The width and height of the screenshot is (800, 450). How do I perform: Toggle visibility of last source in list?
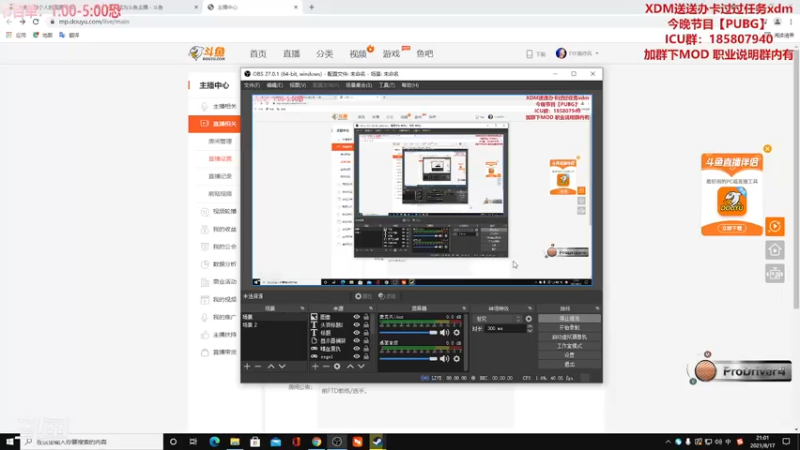point(357,357)
